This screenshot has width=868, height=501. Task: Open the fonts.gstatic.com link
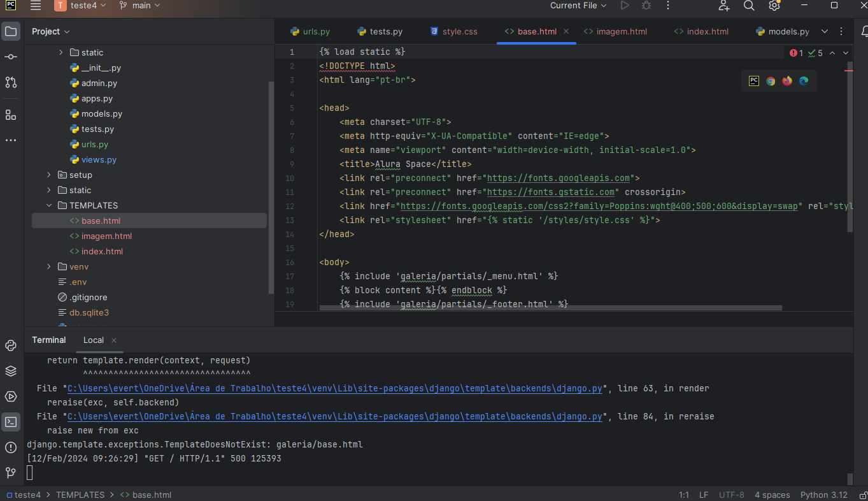(x=551, y=192)
